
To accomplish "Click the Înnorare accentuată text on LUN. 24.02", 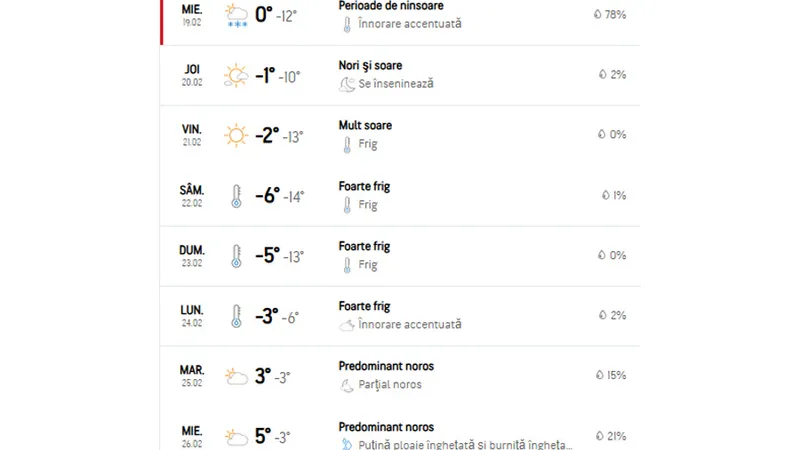I will 410,324.
